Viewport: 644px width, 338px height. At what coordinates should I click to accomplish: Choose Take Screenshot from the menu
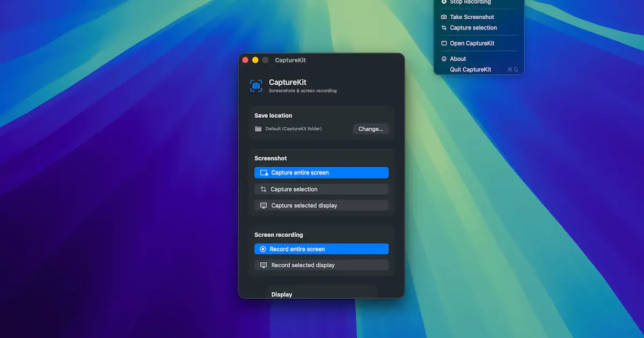point(479,17)
